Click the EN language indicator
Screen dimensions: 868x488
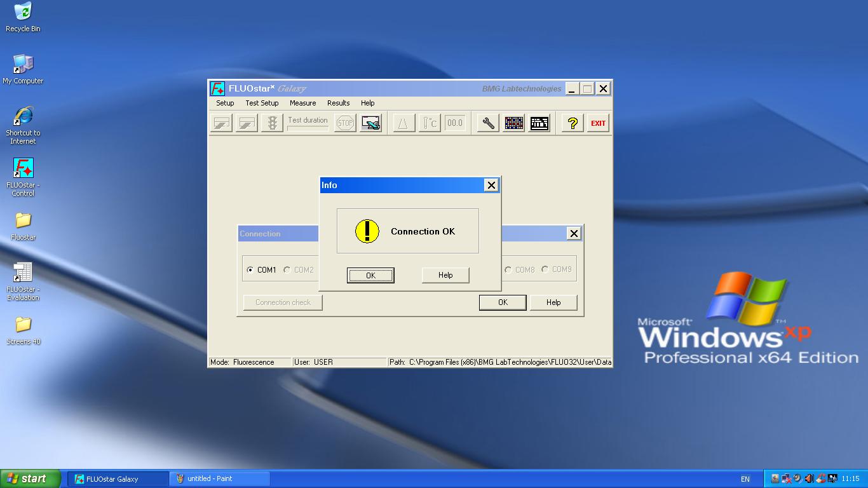[x=745, y=479]
